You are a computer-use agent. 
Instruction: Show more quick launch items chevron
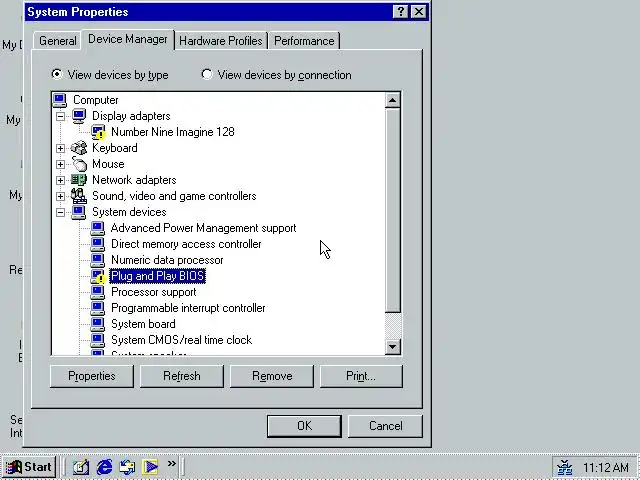tap(171, 463)
